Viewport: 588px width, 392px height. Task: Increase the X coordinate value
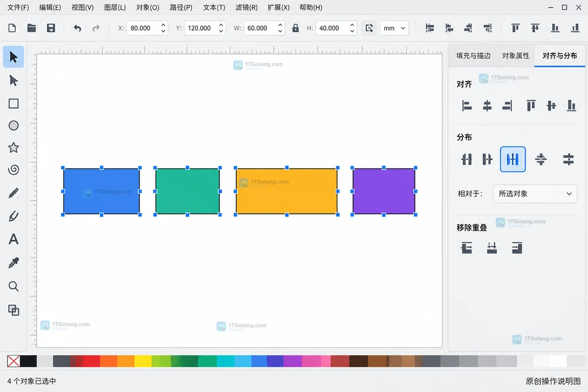[x=163, y=25]
